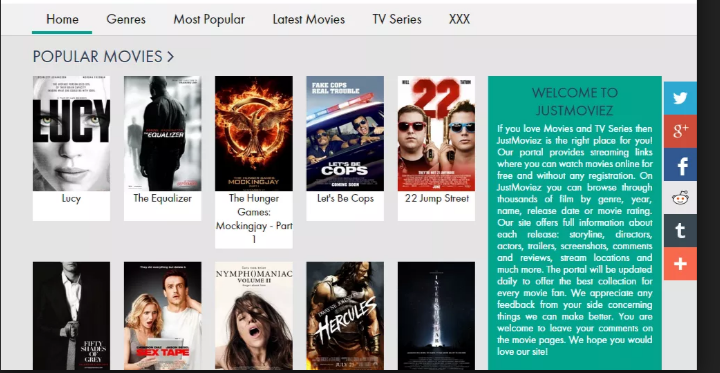Open the Lucy movie poster

point(71,133)
